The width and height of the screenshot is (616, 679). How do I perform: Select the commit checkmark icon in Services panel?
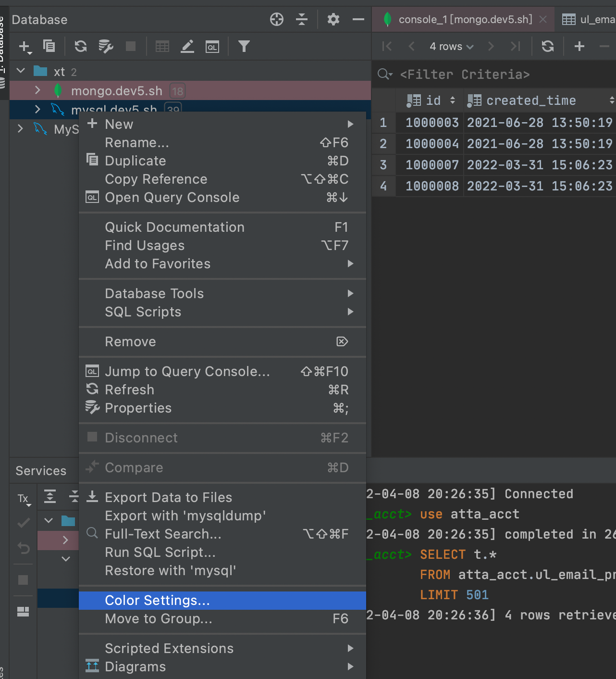(23, 522)
